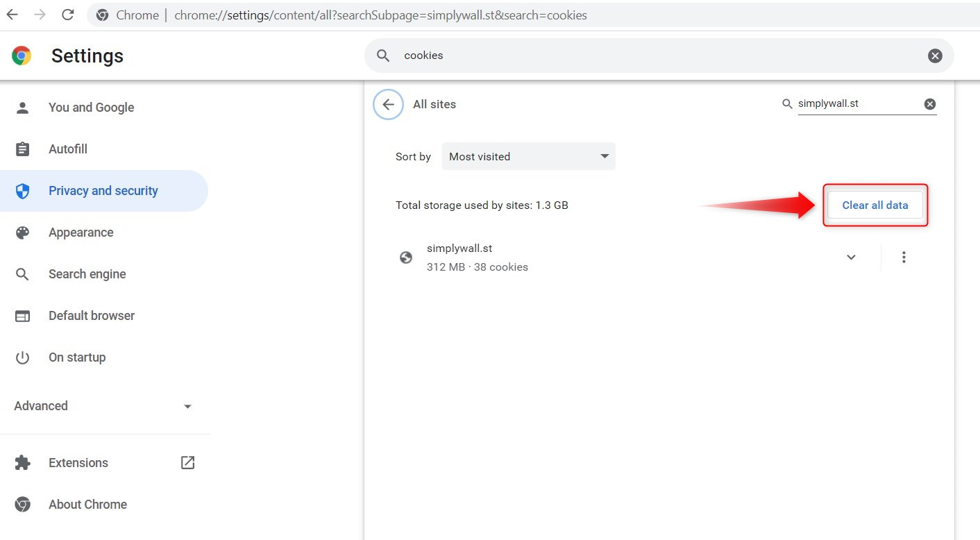Click the magnifier icon in settings search bar
This screenshot has height=540, width=980.
pos(383,56)
